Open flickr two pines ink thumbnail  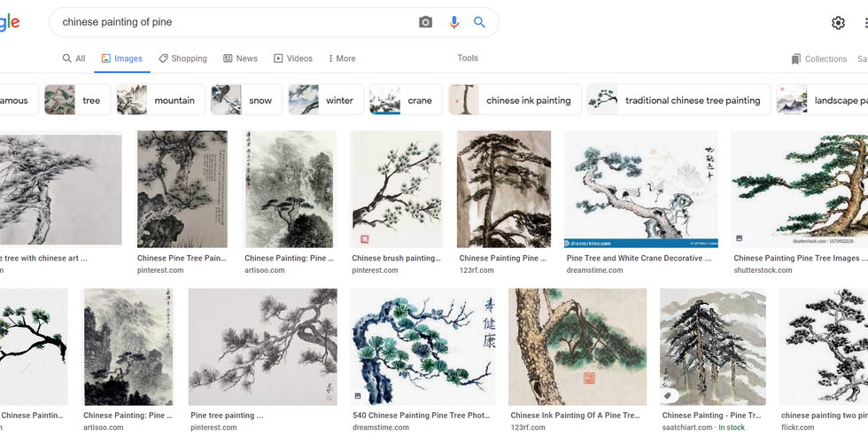824,346
